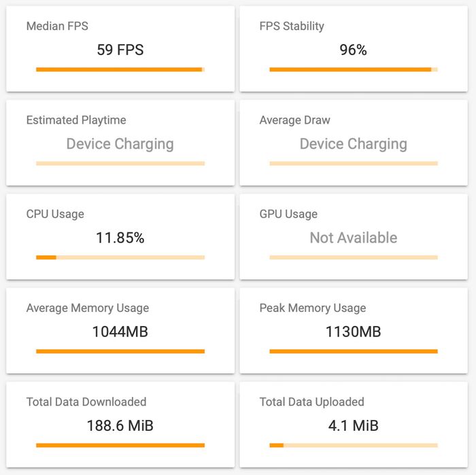The image size is (476, 475).
Task: Click the Estimated Playtime progress bar
Action: click(x=120, y=163)
